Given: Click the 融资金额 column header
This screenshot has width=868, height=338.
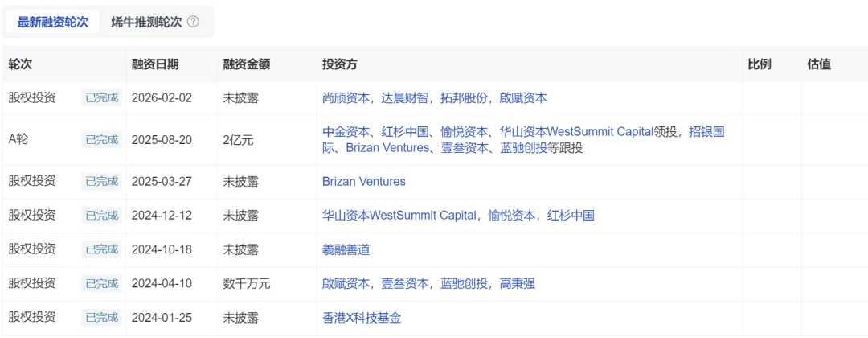Looking at the screenshot, I should tap(247, 64).
